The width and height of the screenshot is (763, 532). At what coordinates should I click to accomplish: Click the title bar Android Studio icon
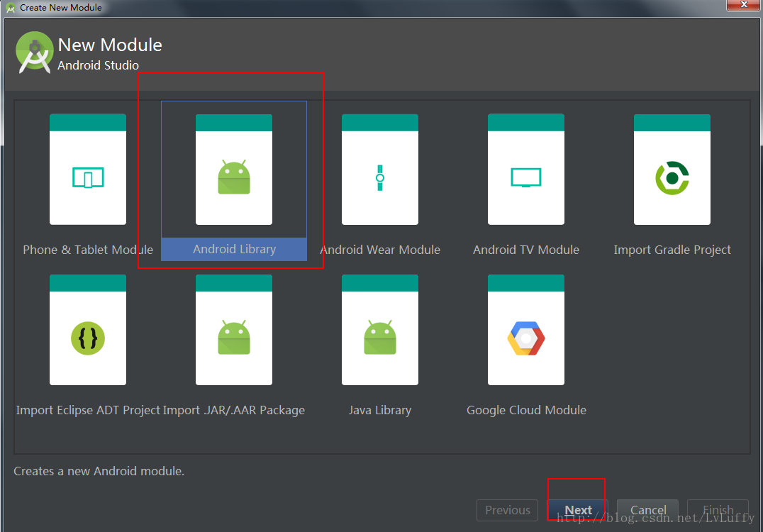coord(10,8)
